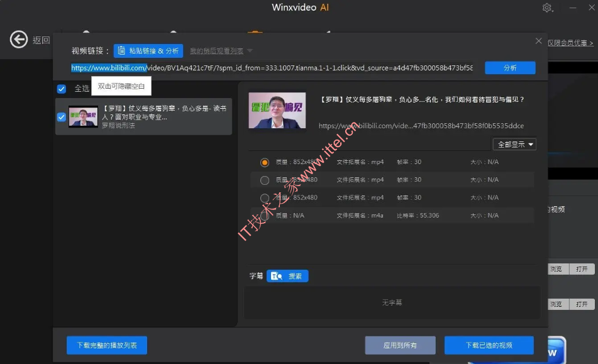
Task: Click lower 打开 button in main window
Action: [582, 304]
